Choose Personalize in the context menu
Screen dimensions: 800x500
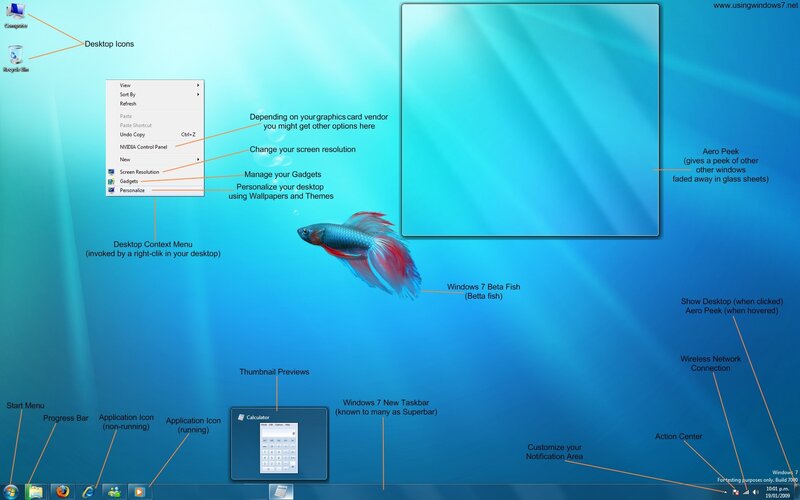[155, 190]
